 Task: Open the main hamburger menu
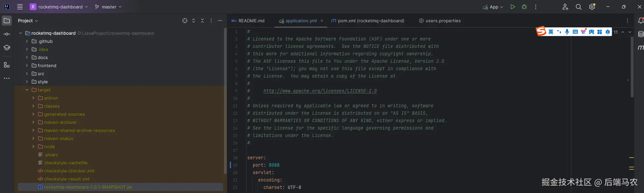(x=20, y=7)
